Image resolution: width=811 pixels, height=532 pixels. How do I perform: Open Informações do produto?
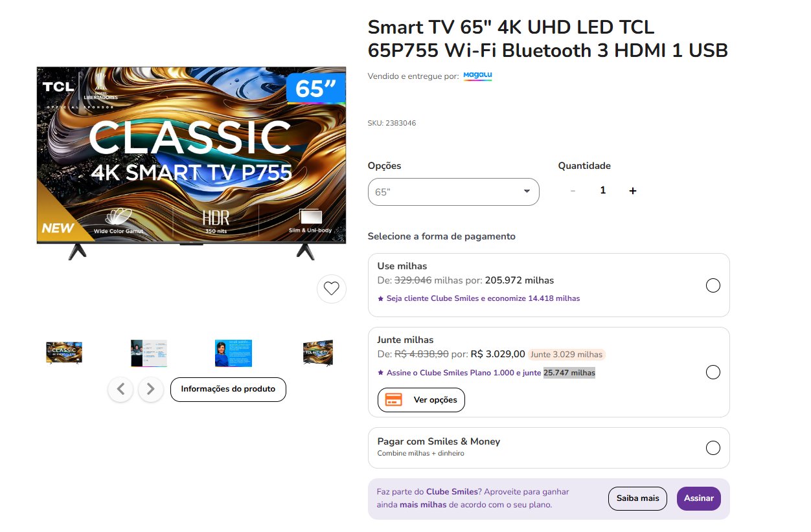228,389
